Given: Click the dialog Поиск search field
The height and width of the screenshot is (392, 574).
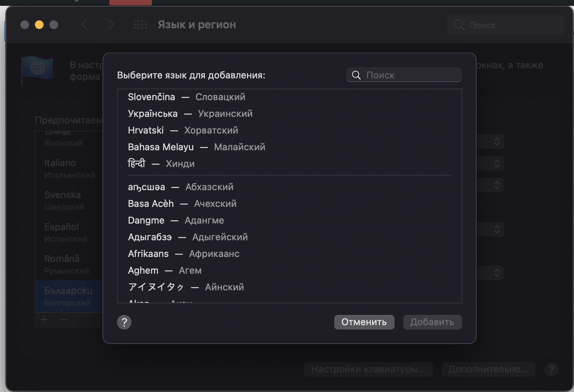Looking at the screenshot, I should coord(404,75).
